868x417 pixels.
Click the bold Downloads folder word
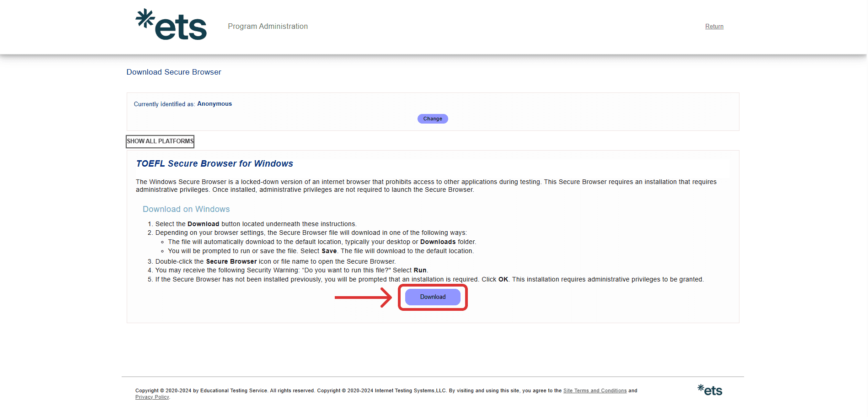[x=438, y=242]
